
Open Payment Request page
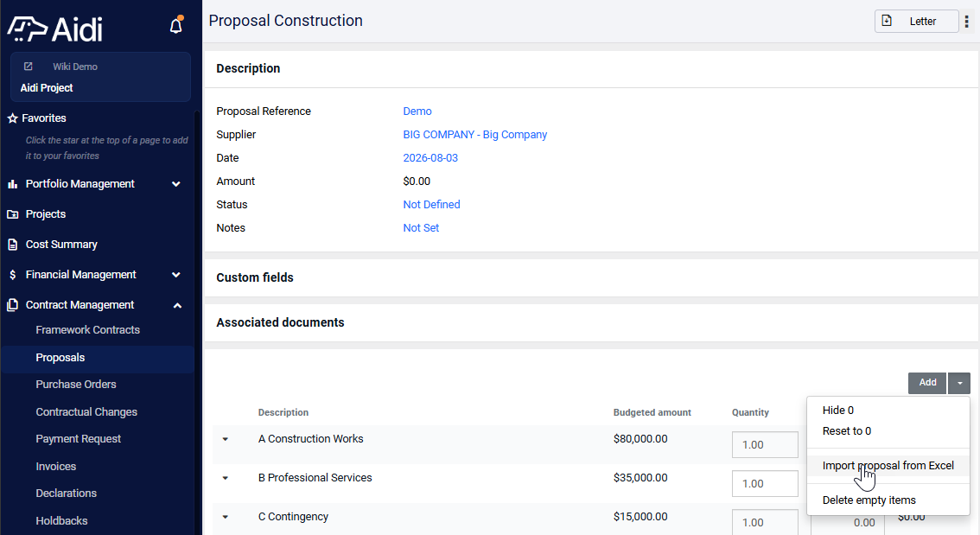(78, 439)
